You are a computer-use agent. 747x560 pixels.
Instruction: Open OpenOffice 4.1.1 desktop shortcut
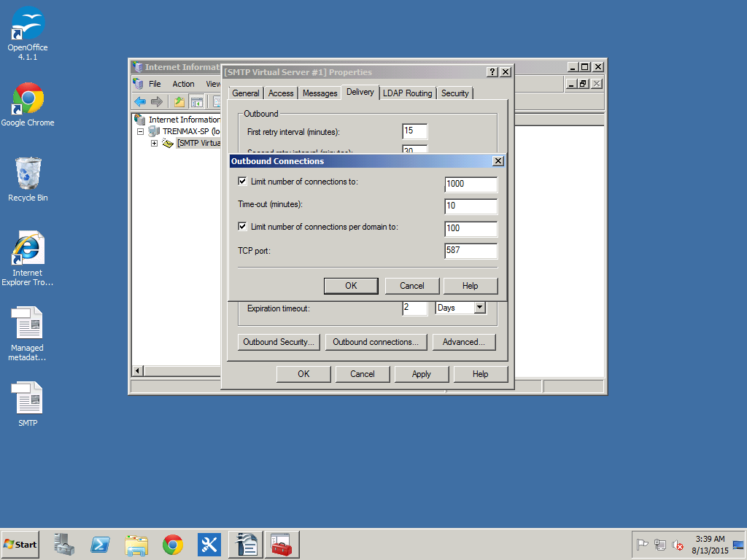click(28, 34)
